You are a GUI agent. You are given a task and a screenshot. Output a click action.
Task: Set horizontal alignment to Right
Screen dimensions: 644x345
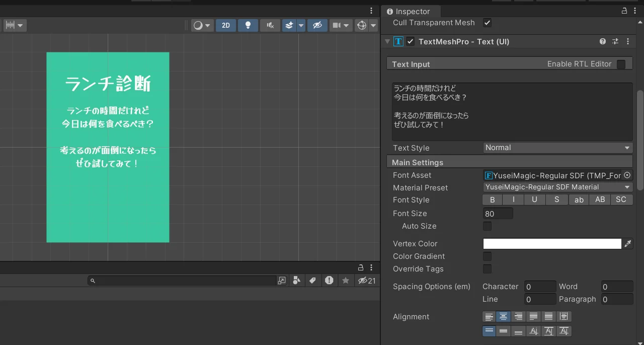pyautogui.click(x=519, y=317)
